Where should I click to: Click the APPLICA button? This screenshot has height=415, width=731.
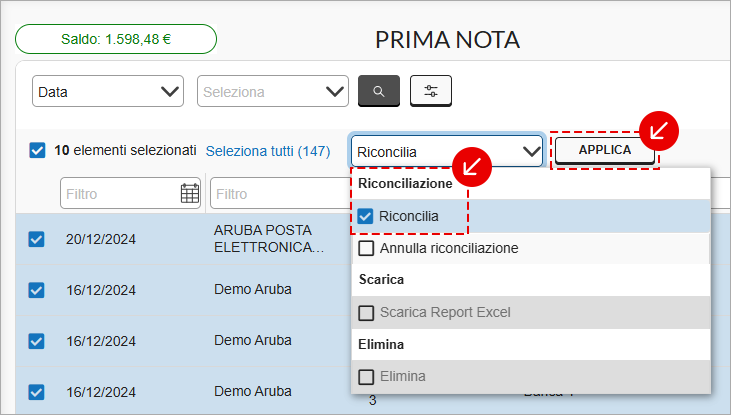pyautogui.click(x=605, y=150)
